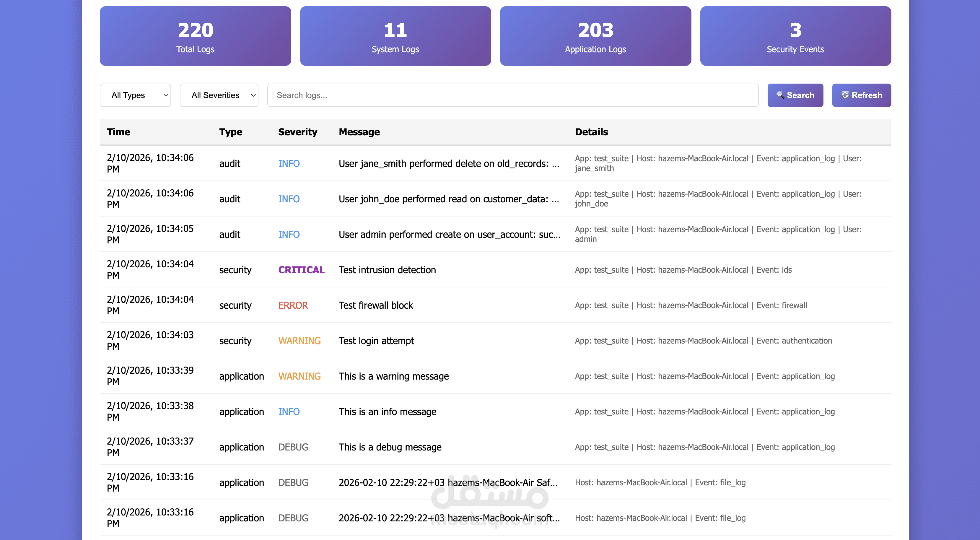The height and width of the screenshot is (540, 980).
Task: Sort logs by the Time column header
Action: tap(118, 132)
